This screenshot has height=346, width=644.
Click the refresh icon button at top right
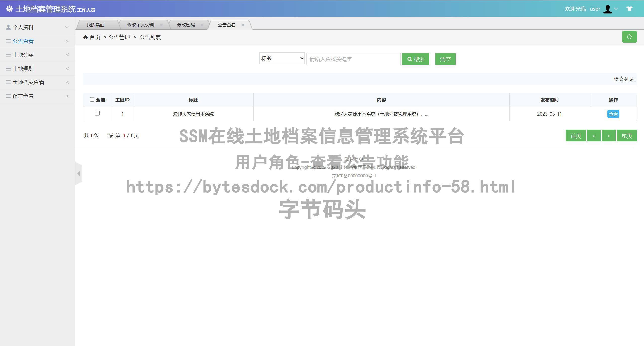pyautogui.click(x=629, y=37)
